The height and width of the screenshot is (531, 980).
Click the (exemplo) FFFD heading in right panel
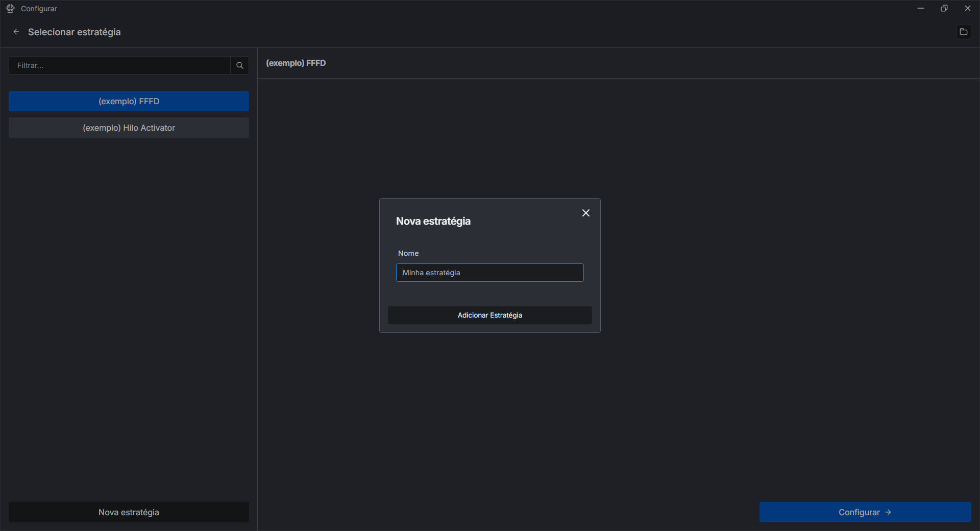coord(296,63)
